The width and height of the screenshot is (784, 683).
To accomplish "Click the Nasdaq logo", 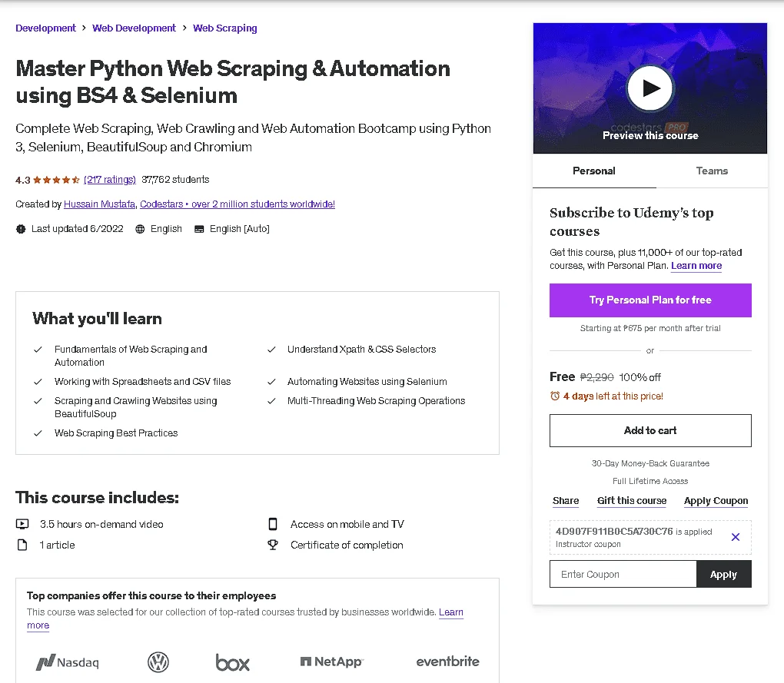I will [x=68, y=662].
